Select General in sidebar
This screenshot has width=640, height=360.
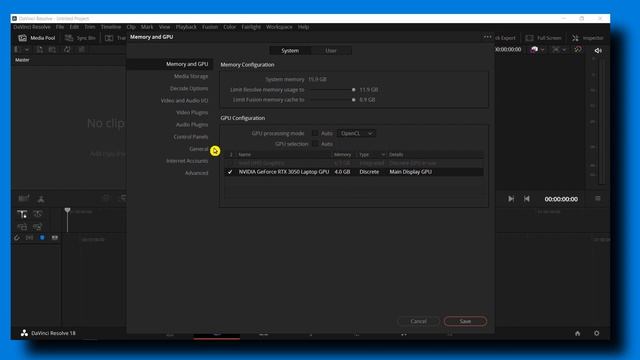(199, 149)
